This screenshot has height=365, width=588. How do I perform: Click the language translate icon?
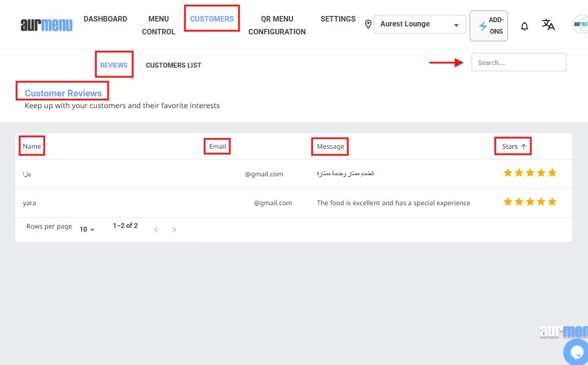tap(548, 25)
